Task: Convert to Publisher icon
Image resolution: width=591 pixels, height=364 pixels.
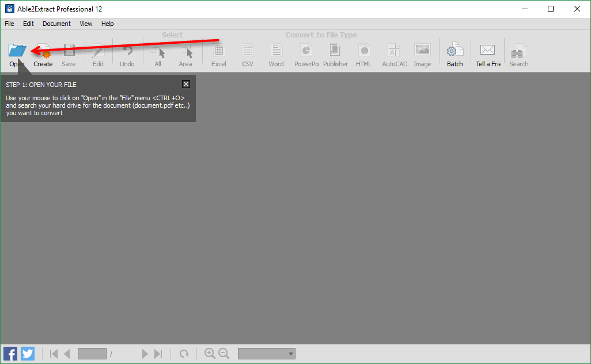Action: tap(335, 51)
